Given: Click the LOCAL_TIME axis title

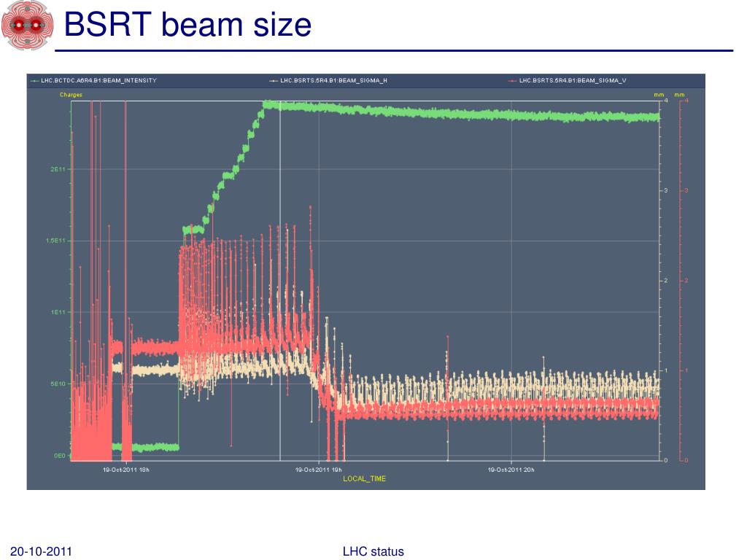Looking at the screenshot, I should tap(365, 478).
